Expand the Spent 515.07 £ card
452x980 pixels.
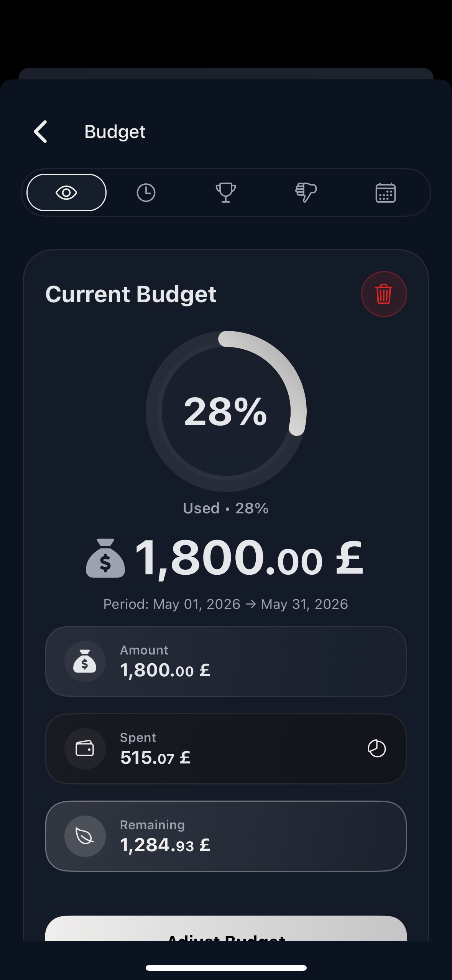(226, 749)
